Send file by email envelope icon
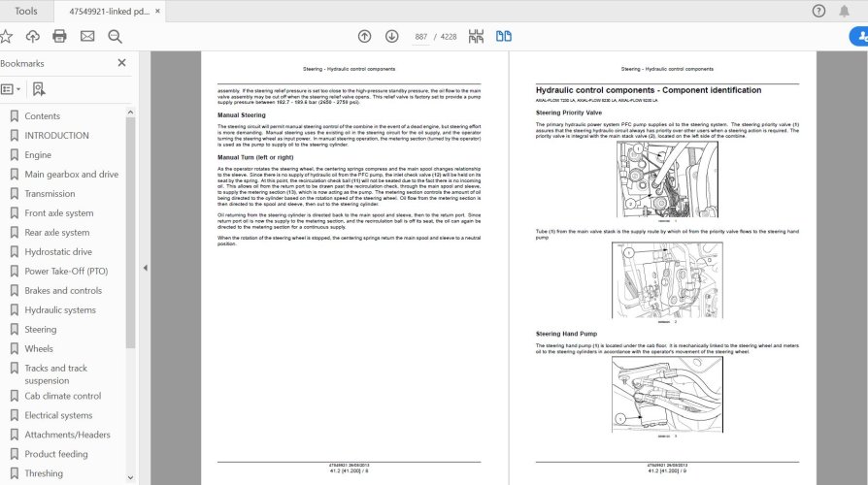The width and height of the screenshot is (868, 485). (x=87, y=37)
